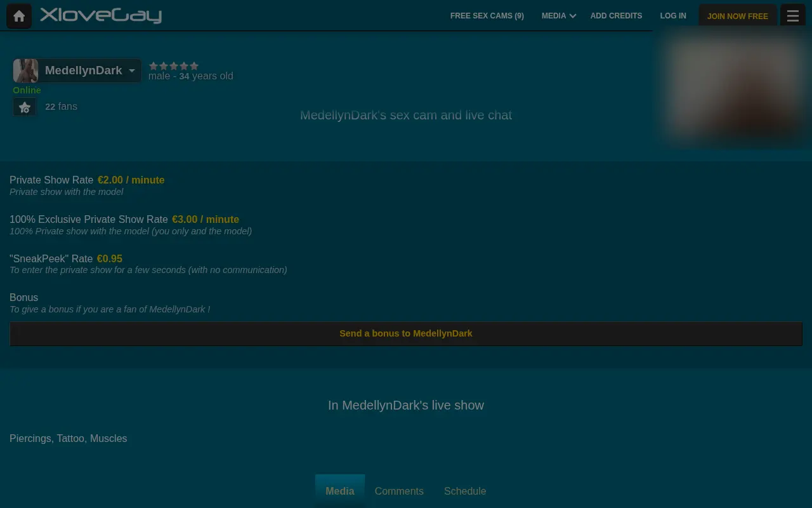Click the "In MedellynDark's live show" heading
This screenshot has width=812, height=508.
(x=406, y=405)
